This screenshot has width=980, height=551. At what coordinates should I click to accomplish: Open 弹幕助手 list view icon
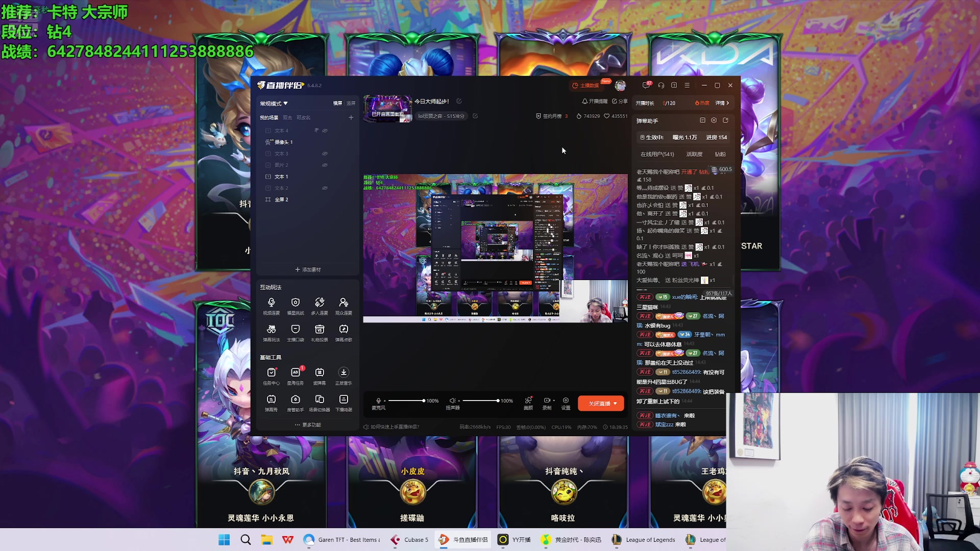(x=702, y=120)
